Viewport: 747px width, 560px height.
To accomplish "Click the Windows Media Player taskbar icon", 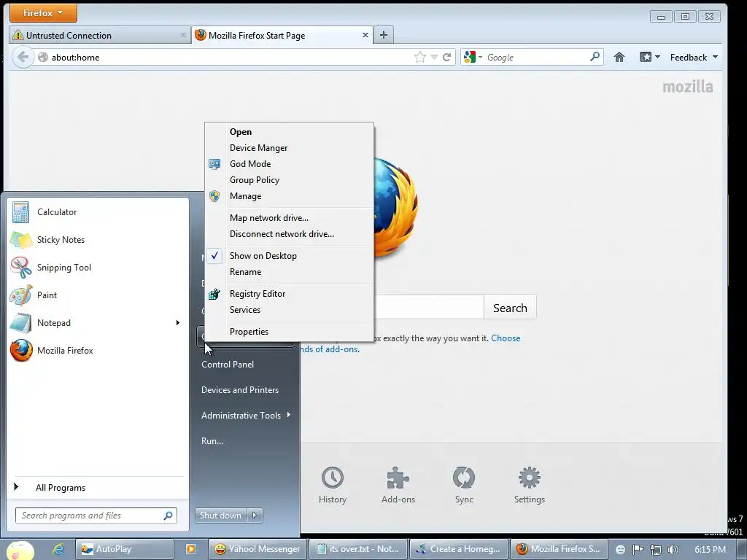I will click(x=190, y=549).
